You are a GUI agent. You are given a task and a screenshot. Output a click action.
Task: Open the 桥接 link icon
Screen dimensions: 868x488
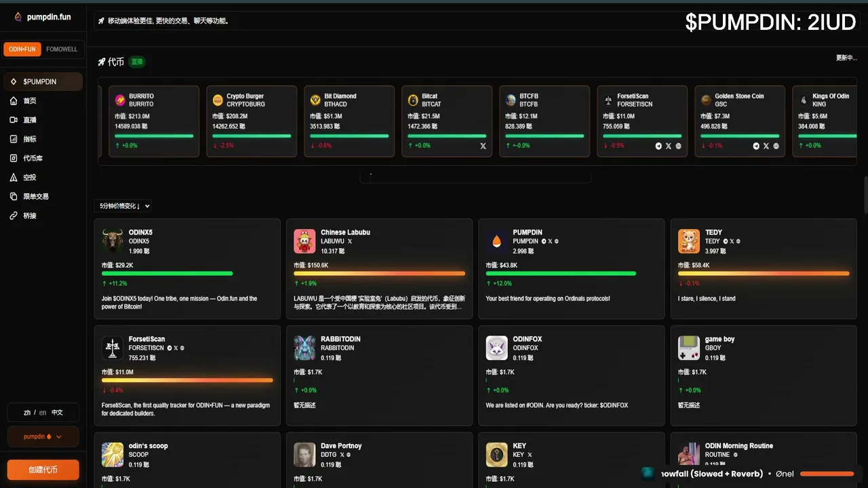14,216
